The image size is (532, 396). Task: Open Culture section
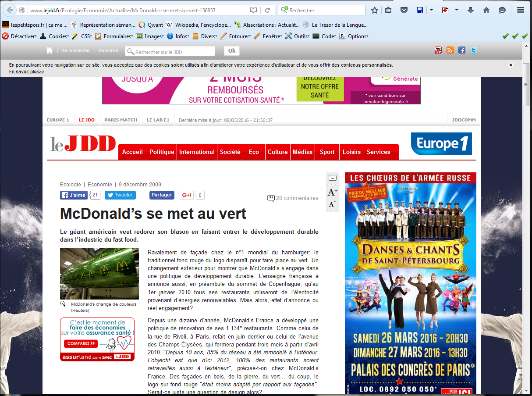(277, 152)
